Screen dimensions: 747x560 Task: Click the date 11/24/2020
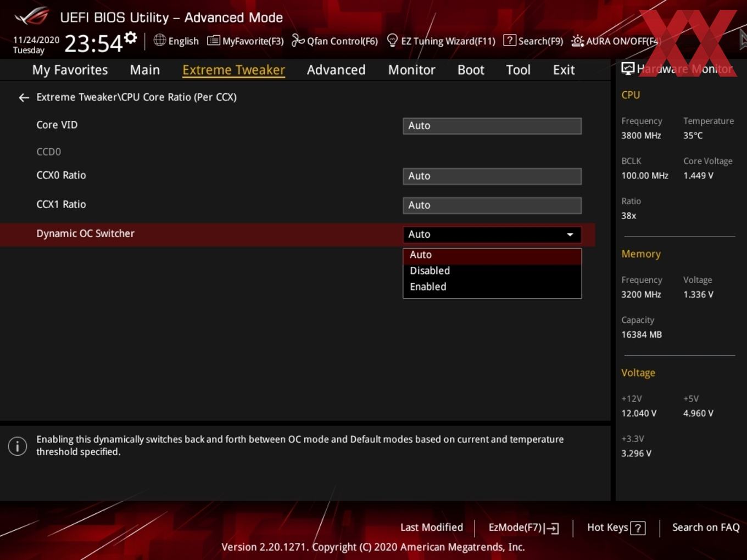pos(36,40)
